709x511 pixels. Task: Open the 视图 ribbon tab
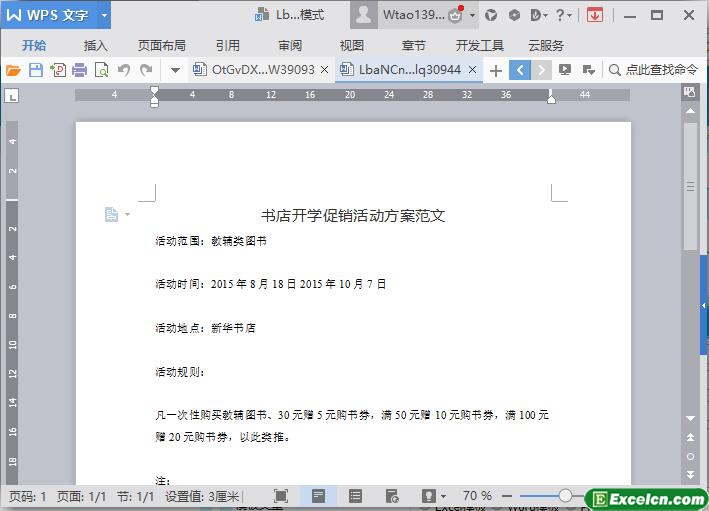tap(351, 45)
